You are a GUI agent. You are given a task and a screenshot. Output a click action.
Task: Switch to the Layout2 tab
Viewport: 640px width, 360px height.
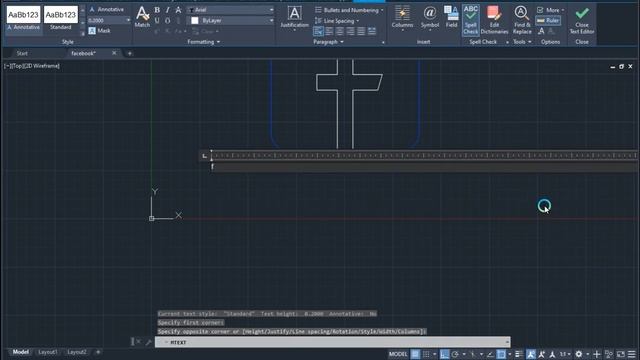[77, 352]
